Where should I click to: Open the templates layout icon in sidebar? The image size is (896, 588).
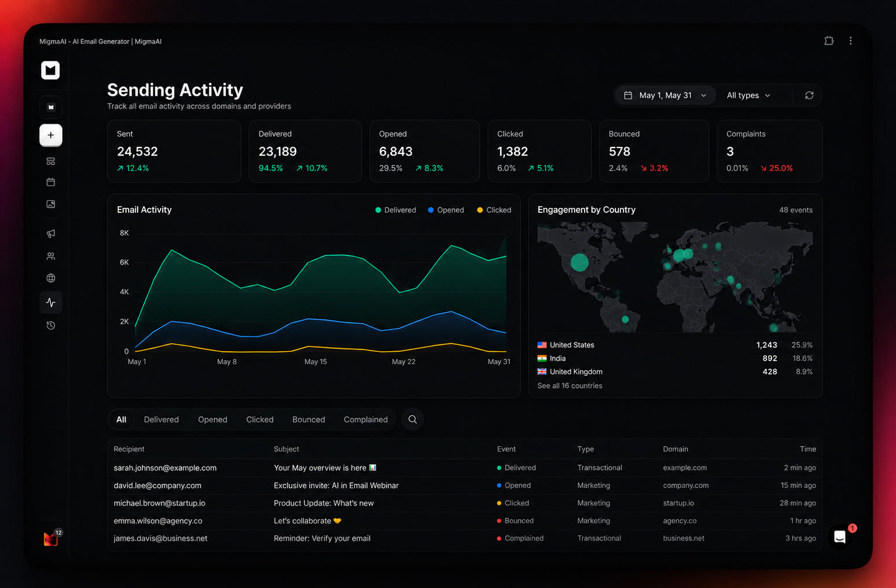point(51,161)
